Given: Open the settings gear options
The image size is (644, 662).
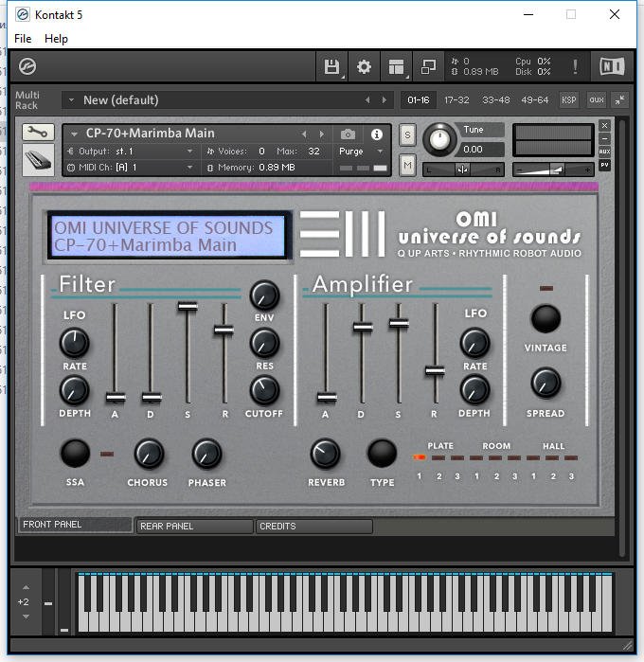Looking at the screenshot, I should pos(364,67).
